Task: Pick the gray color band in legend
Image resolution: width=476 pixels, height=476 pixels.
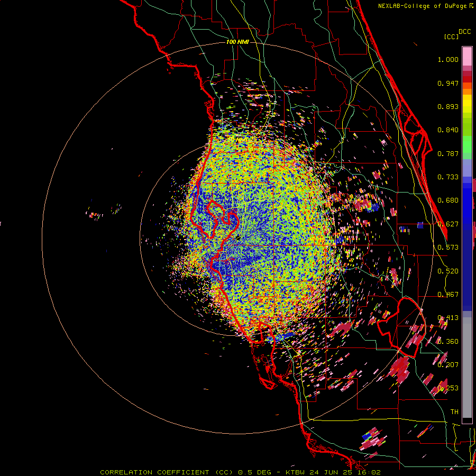Action: point(467,368)
